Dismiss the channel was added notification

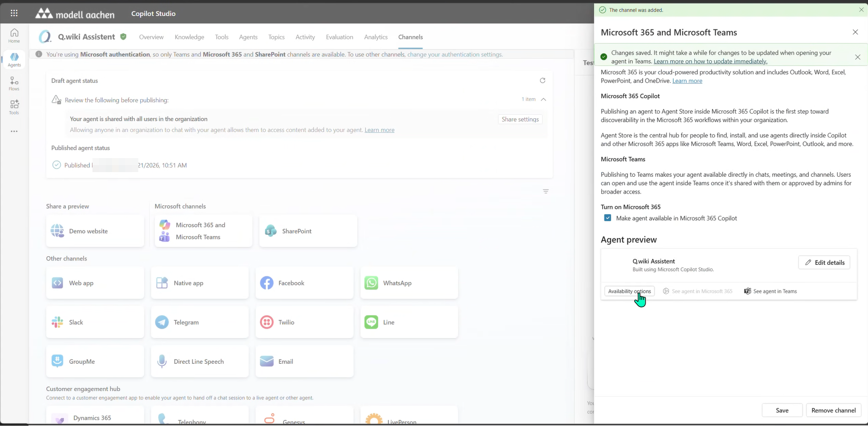pyautogui.click(x=861, y=10)
